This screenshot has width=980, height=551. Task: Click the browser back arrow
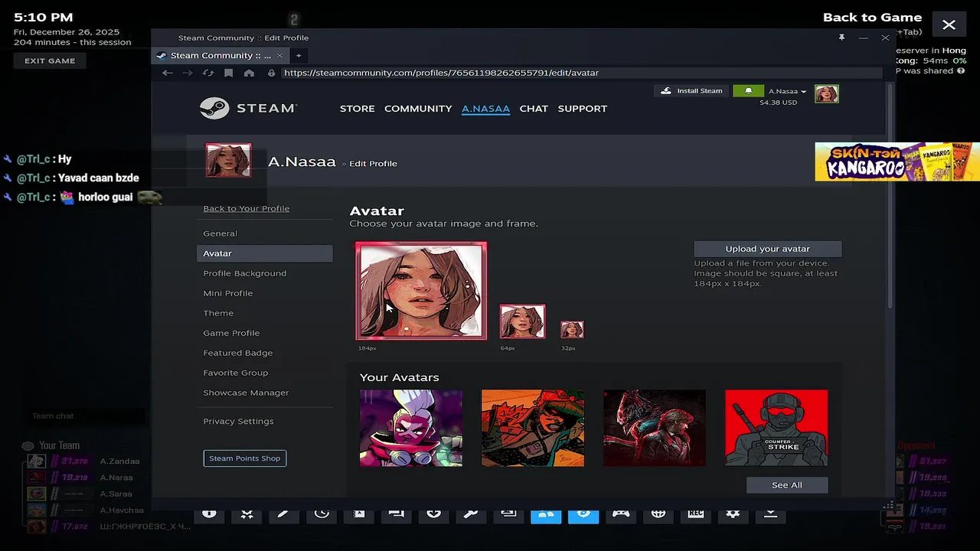pos(168,73)
